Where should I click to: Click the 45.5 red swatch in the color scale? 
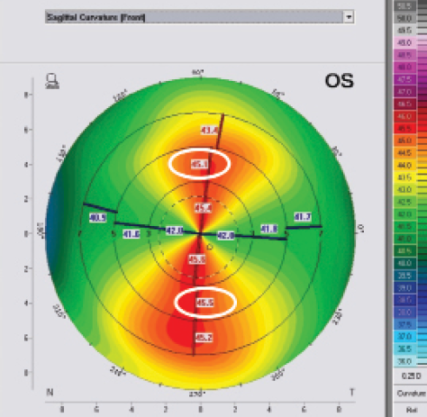405,129
